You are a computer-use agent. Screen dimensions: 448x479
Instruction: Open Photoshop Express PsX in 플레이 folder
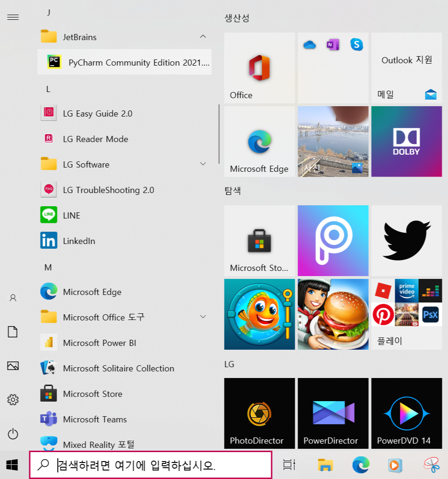pyautogui.click(x=430, y=314)
